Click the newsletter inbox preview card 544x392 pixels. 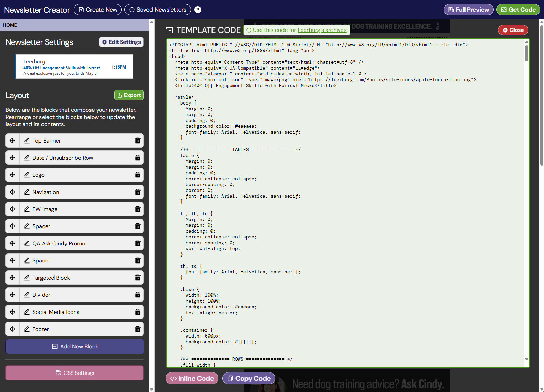pyautogui.click(x=74, y=66)
